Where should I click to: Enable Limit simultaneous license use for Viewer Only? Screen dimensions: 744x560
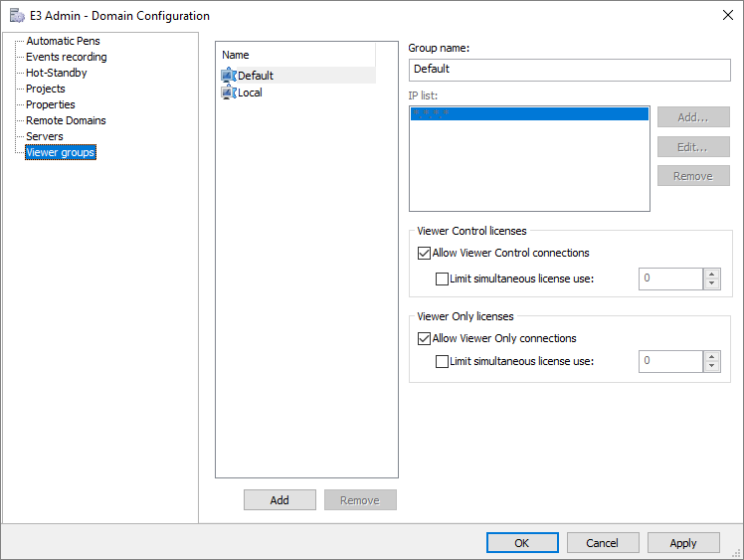pyautogui.click(x=443, y=361)
